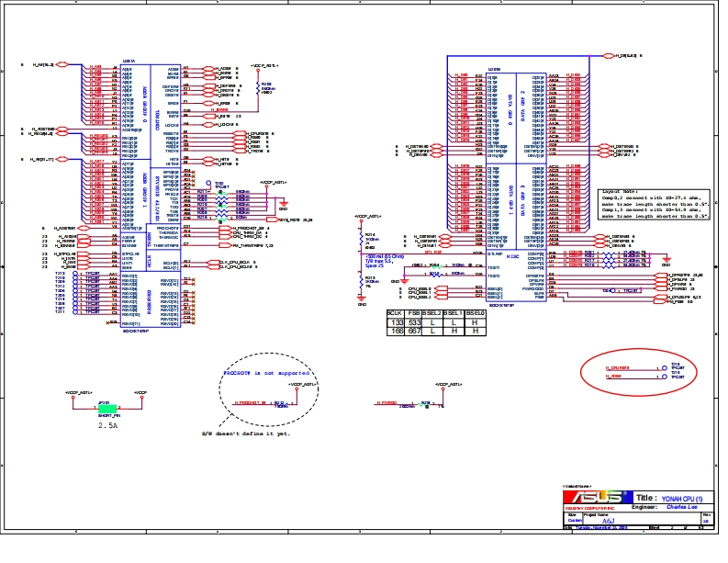The width and height of the screenshot is (728, 563).
Task: Click the BCLK 133 cell in table
Action: point(397,322)
